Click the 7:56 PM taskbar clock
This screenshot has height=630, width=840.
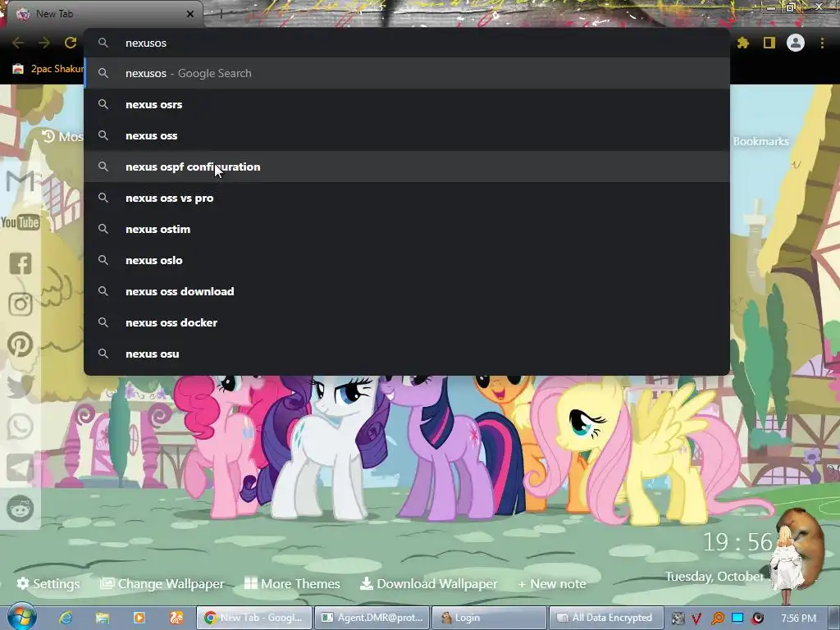click(799, 619)
